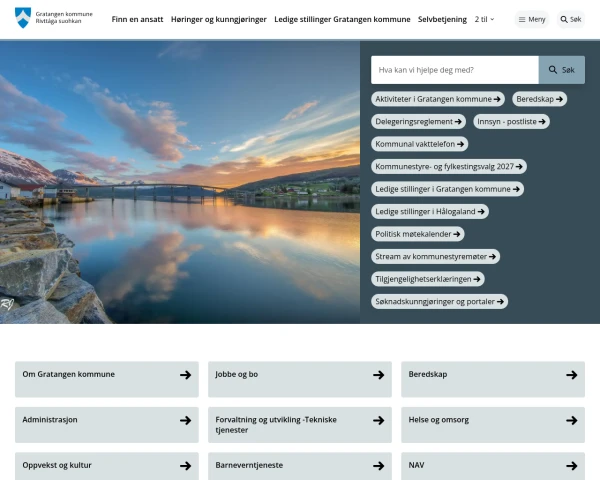Viewport: 600px width, 480px height.
Task: Open Om Gratangen kommune card title
Action: [68, 374]
